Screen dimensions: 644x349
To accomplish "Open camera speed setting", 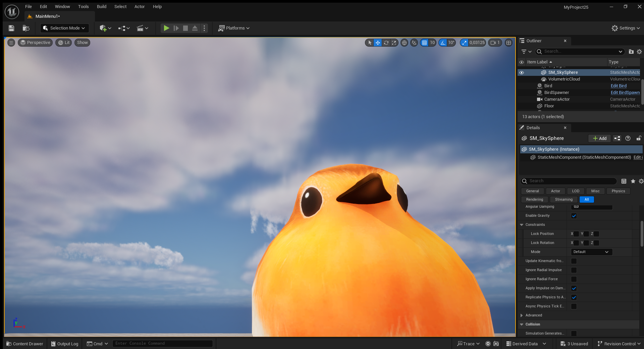I will pyautogui.click(x=495, y=43).
